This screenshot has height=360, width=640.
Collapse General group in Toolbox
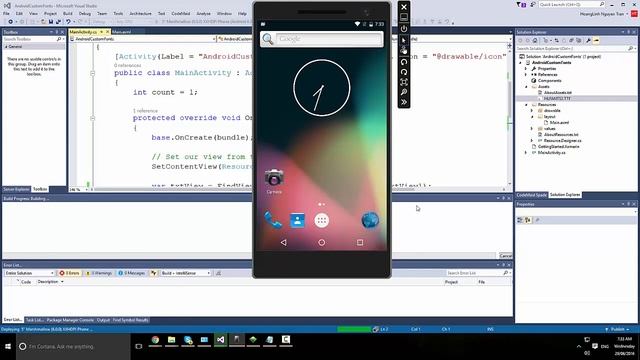6,47
